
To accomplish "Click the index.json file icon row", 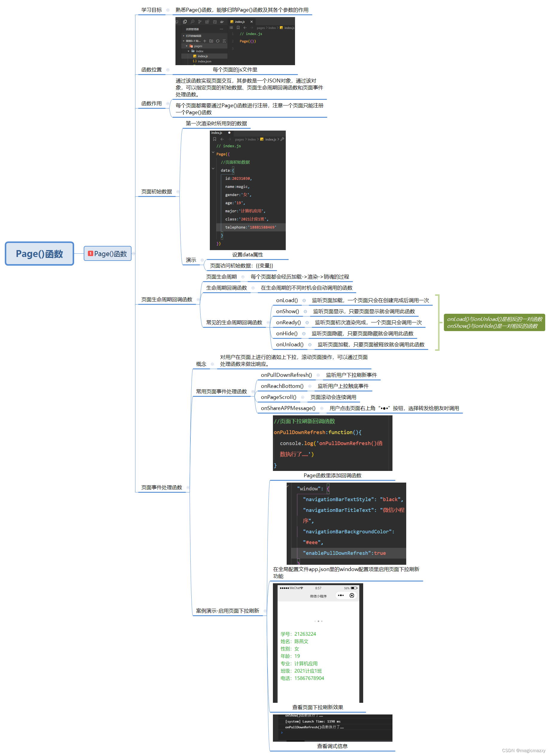I will [204, 61].
